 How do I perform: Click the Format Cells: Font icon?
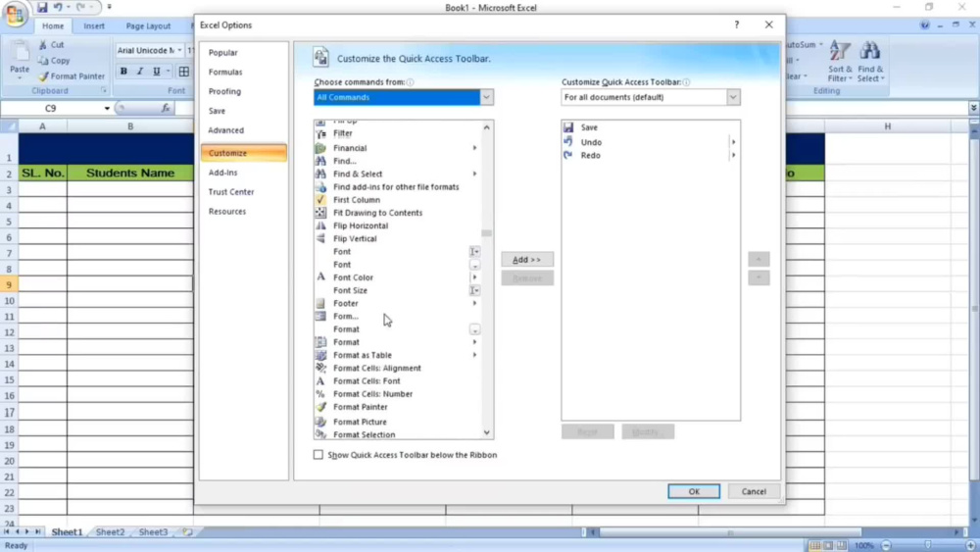click(320, 380)
